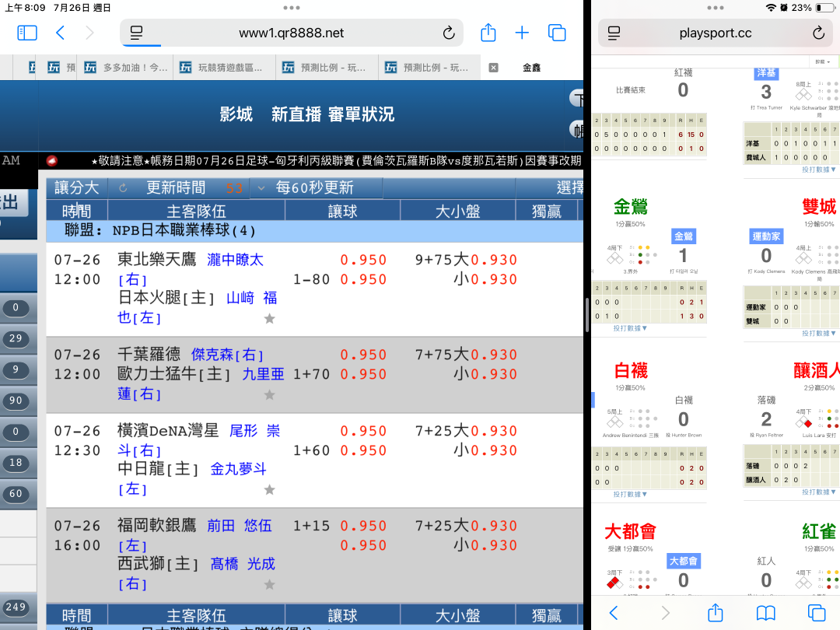Viewport: 840px width, 630px height.
Task: Select 中日龍 handicap odds 0.950
Action: point(363,450)
